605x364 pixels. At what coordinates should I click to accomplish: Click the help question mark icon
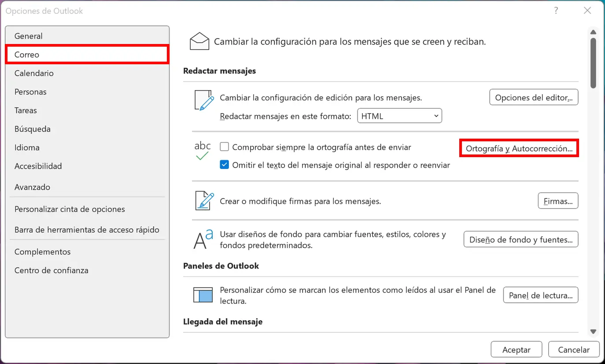tap(556, 11)
